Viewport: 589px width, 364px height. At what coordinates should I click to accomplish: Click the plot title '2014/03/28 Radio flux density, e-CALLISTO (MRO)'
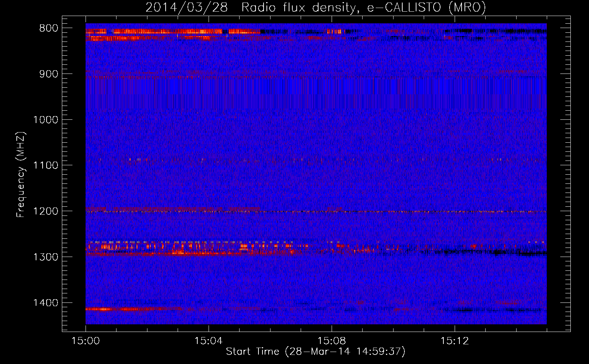(x=316, y=7)
